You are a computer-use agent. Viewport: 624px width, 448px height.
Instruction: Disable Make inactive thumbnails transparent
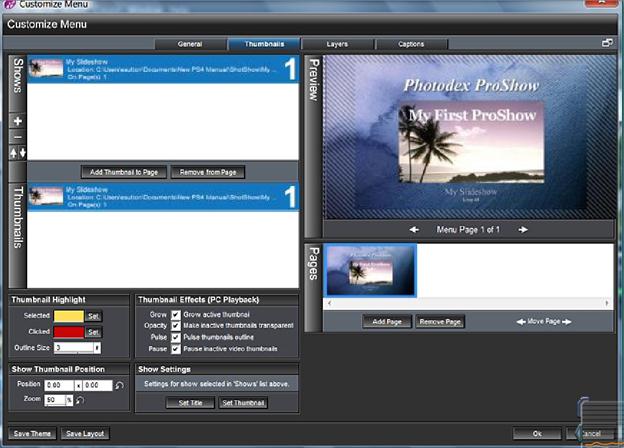(x=176, y=326)
